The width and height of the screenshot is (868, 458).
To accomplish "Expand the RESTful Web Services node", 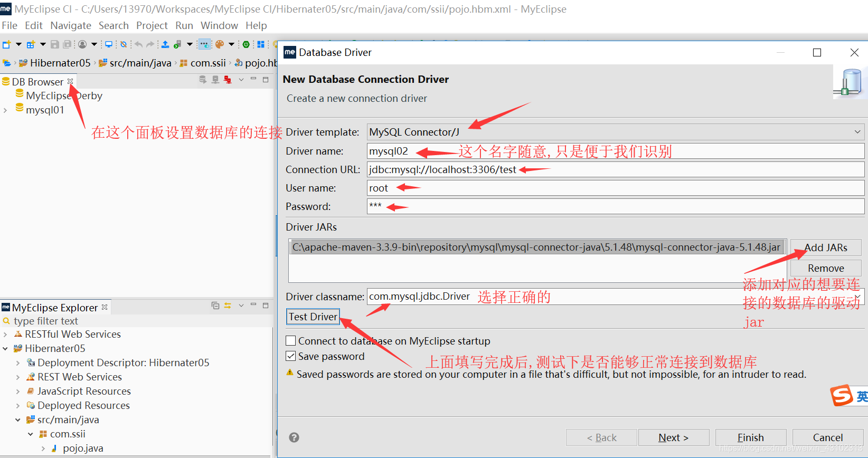I will pos(5,335).
